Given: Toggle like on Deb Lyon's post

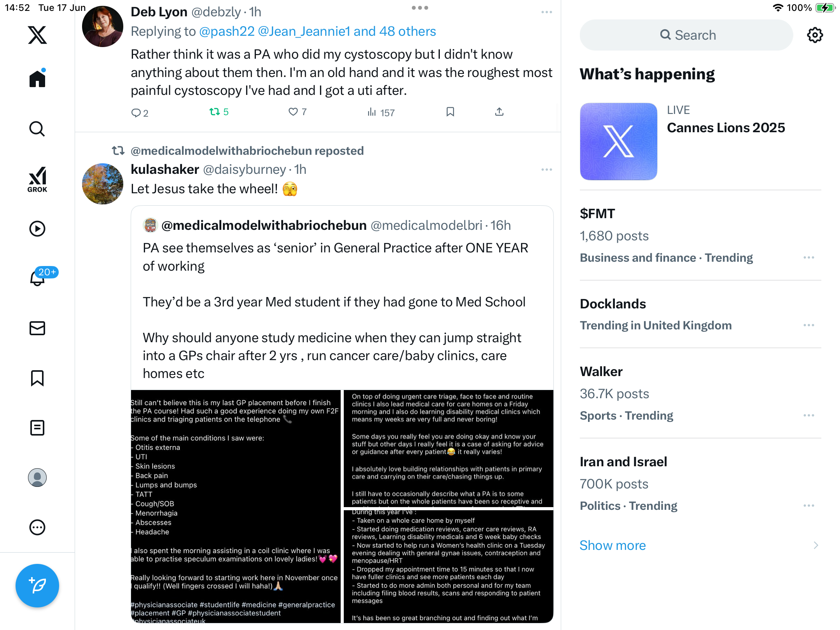Looking at the screenshot, I should 297,112.
